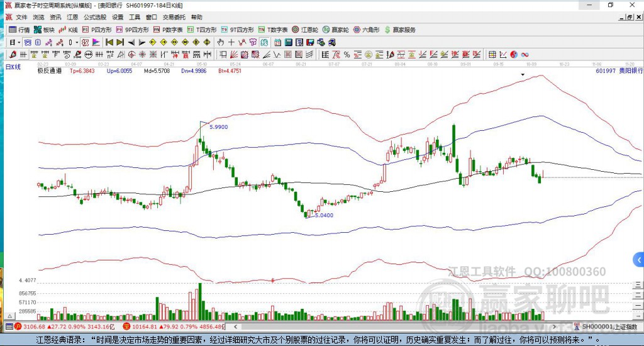
Task: Open the 交易委托 menu
Action: [x=174, y=17]
